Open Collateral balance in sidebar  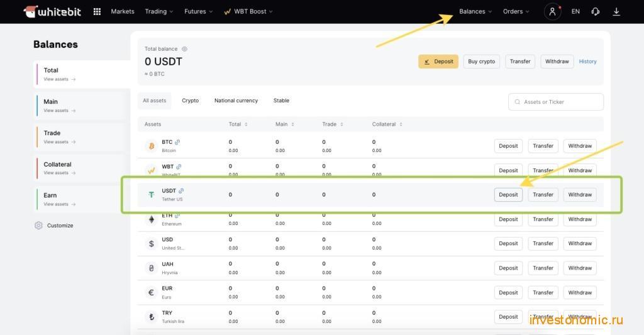coord(80,168)
